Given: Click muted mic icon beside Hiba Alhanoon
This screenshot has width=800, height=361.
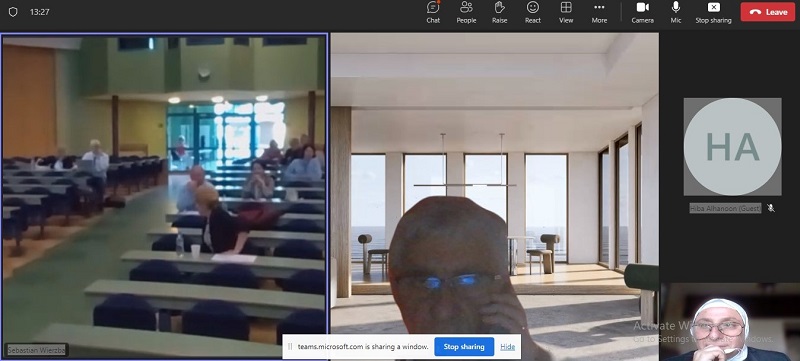Looking at the screenshot, I should point(771,208).
